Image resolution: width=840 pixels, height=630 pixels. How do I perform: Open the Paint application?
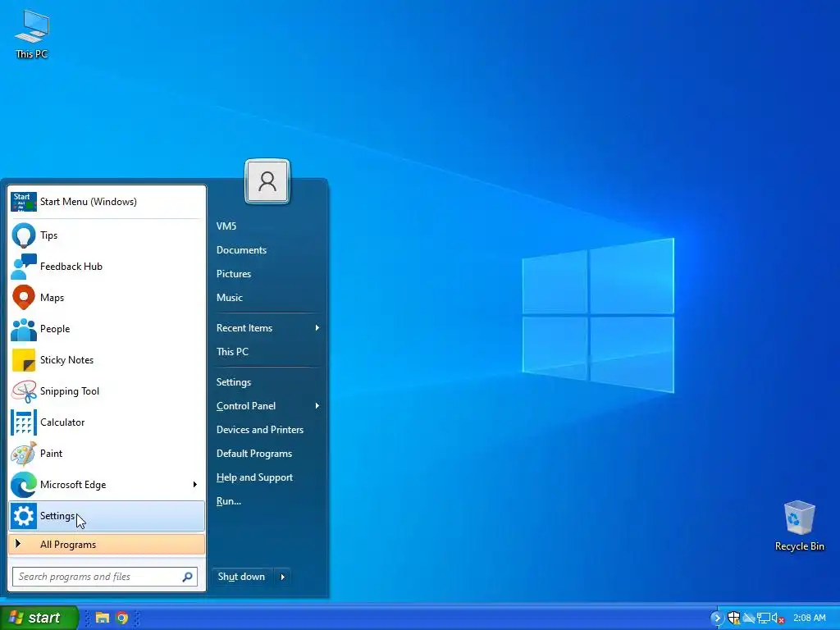pos(107,453)
